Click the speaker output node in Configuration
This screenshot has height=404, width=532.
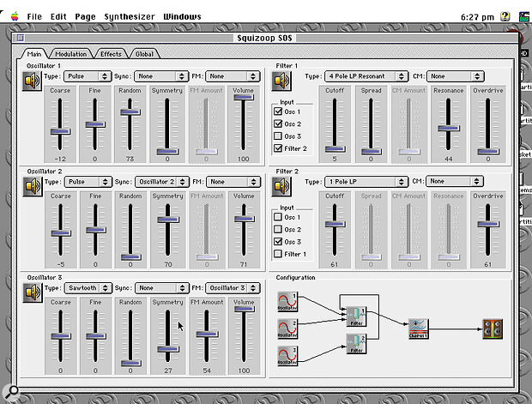(493, 329)
